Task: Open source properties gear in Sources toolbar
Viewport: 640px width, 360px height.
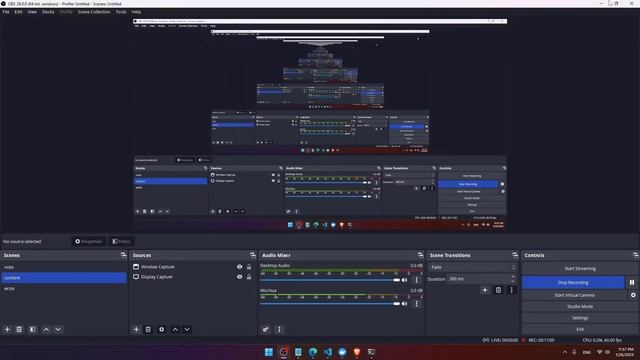Action: click(162, 329)
